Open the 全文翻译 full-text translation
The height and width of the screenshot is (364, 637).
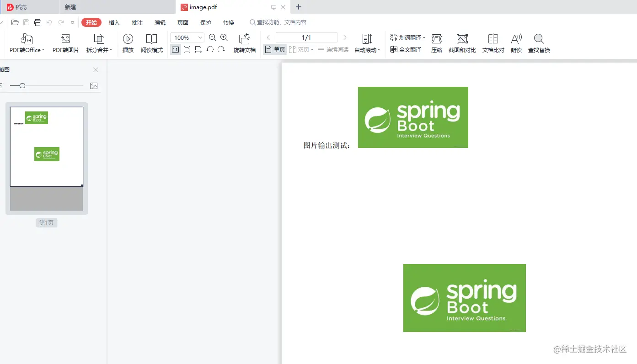[x=406, y=49]
